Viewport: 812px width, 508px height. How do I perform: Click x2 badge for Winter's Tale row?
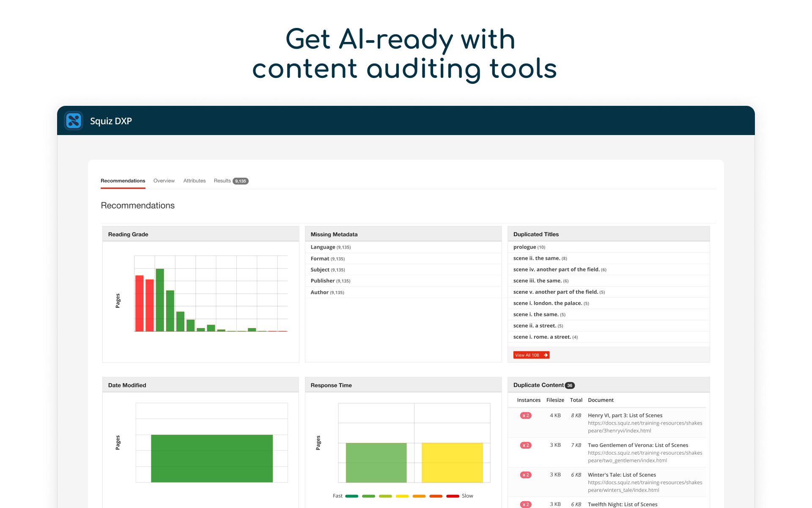(x=526, y=475)
